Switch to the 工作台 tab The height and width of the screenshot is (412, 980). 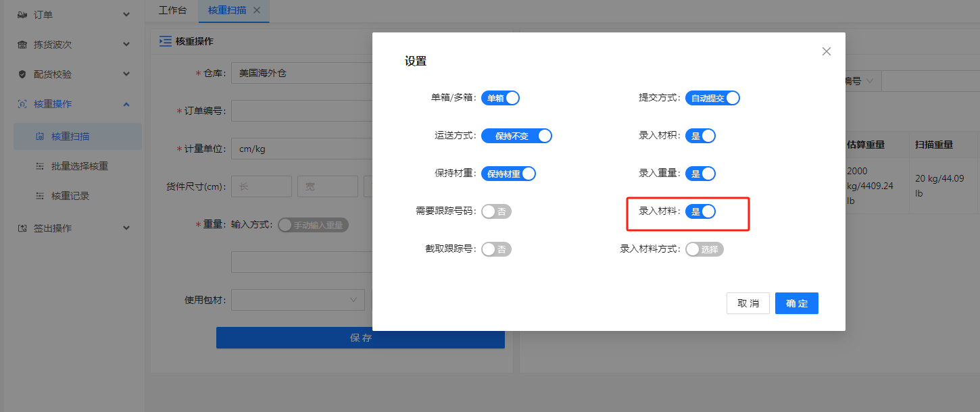172,11
